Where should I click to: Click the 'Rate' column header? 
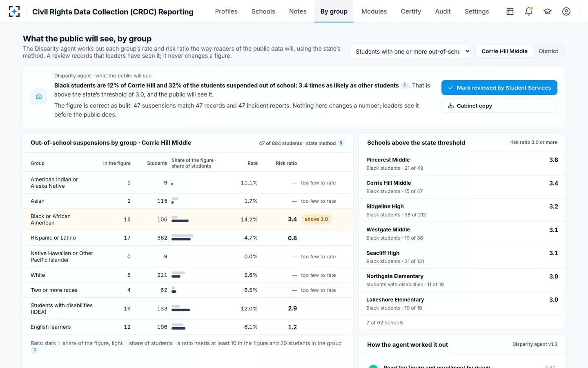pos(252,163)
